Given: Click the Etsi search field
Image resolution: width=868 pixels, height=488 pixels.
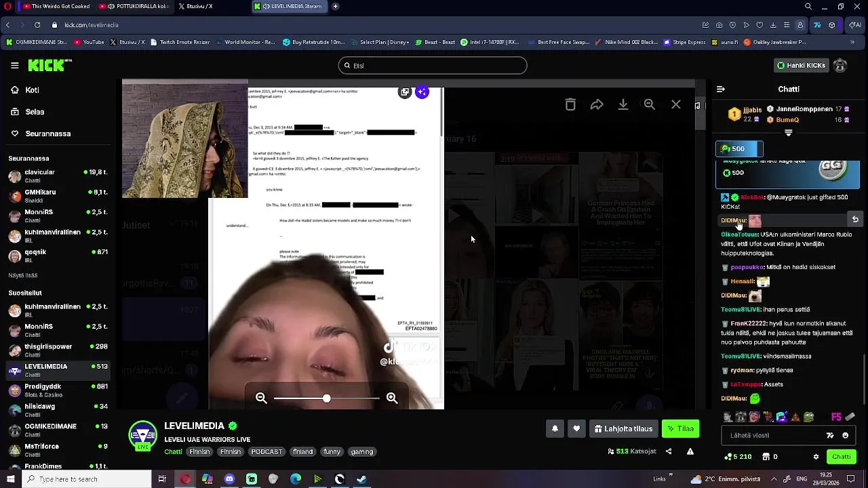Looking at the screenshot, I should [x=433, y=66].
